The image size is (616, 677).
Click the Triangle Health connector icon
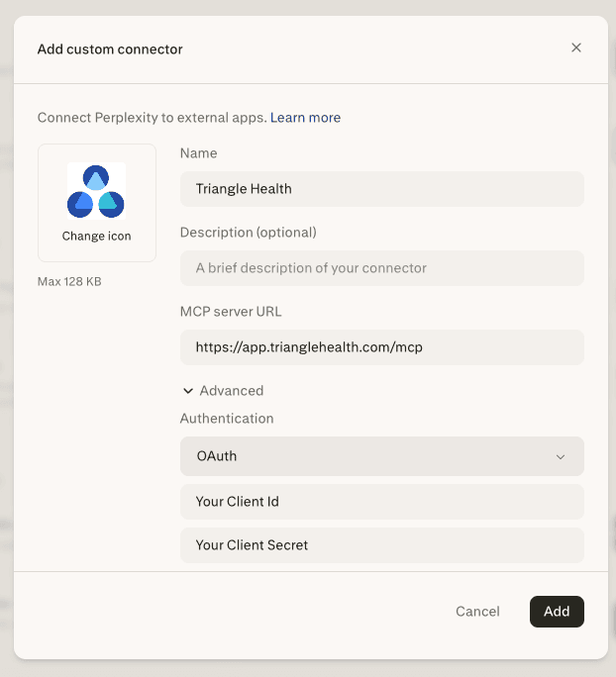96,191
